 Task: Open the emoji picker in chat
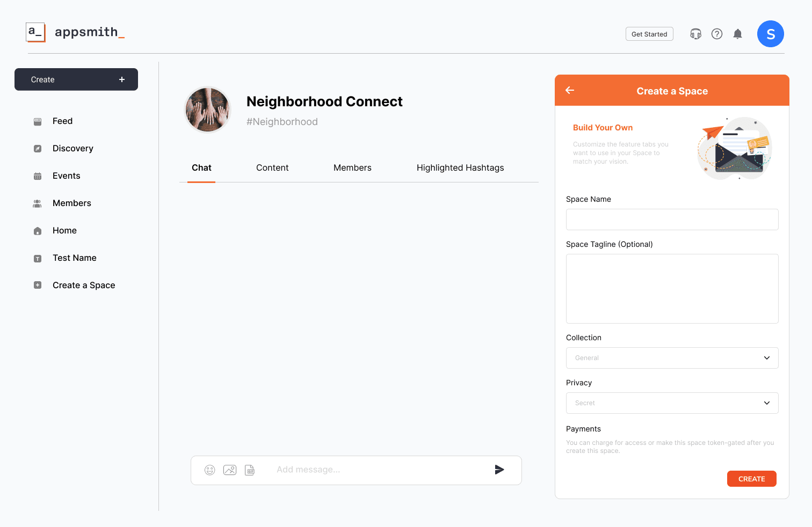tap(209, 470)
